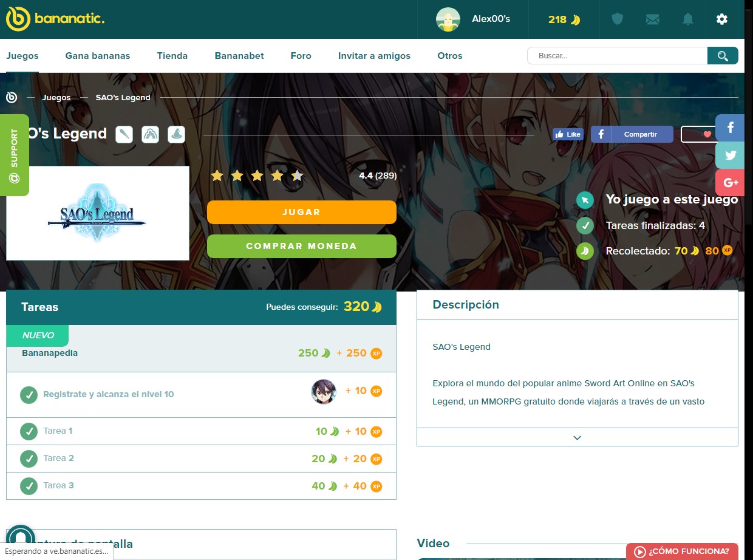The width and height of the screenshot is (753, 560).
Task: Click the cursor icon by 'Yo juego a este juego'
Action: pyautogui.click(x=585, y=200)
